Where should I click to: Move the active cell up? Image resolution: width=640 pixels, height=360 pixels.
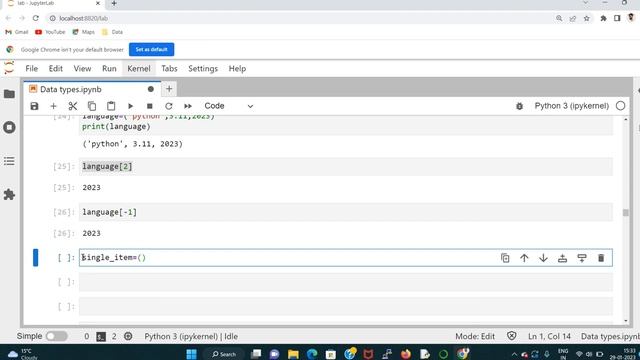point(524,258)
